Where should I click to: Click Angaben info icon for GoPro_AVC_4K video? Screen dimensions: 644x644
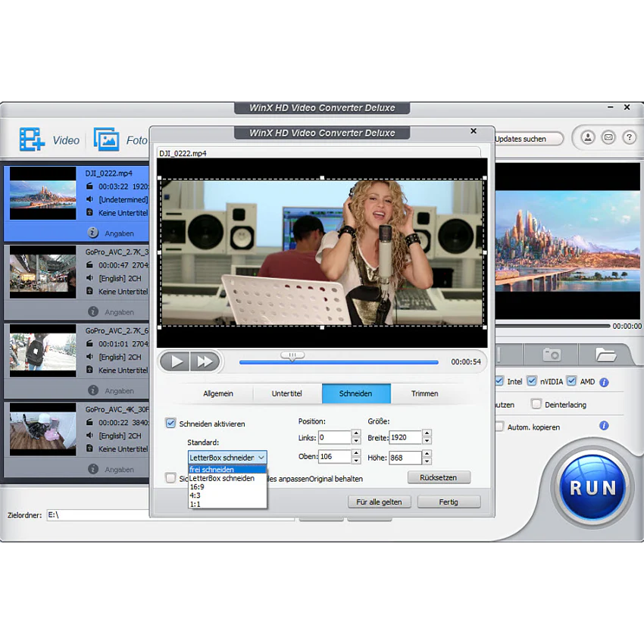[93, 469]
